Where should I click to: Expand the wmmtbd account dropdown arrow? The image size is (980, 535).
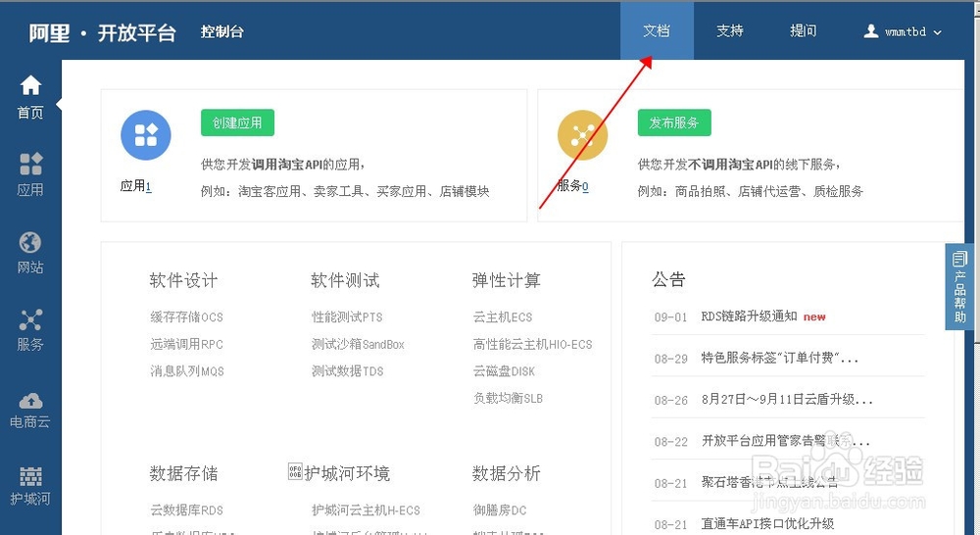click(x=937, y=32)
